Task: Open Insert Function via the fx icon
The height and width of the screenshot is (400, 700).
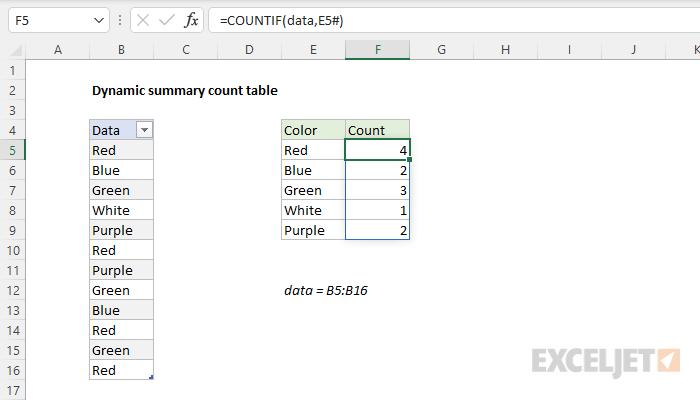Action: 191,20
